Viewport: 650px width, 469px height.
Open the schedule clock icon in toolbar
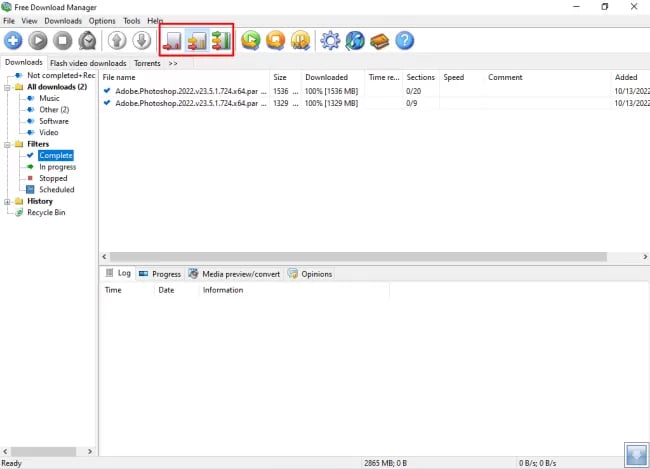87,41
